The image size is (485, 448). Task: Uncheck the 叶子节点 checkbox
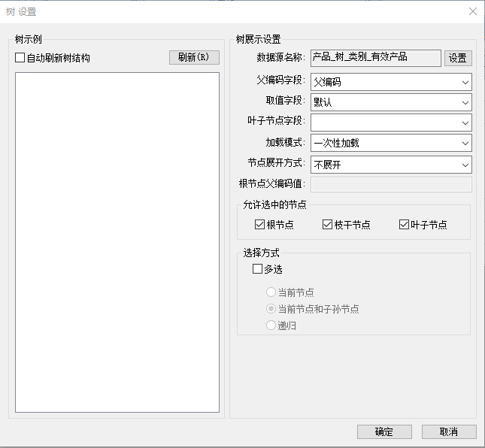(x=405, y=225)
